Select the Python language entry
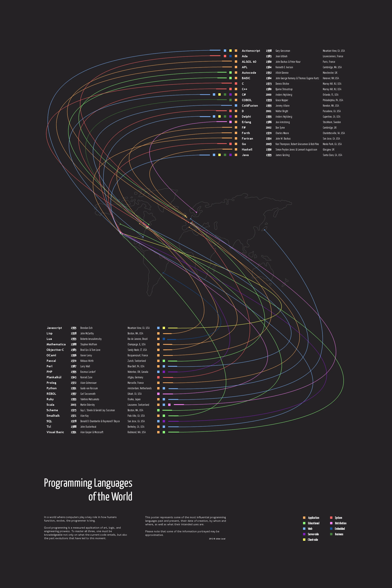This screenshot has height=588, width=392. 51,388
